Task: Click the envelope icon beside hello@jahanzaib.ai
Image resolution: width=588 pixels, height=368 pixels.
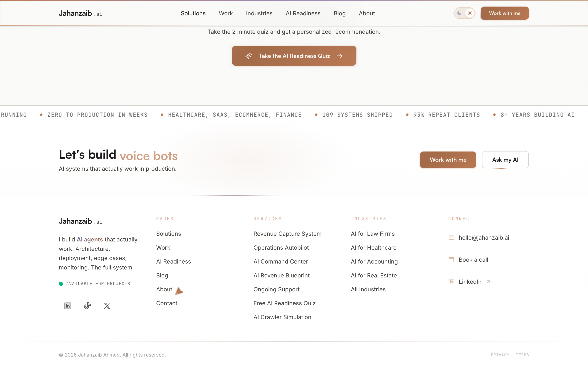Action: (451, 238)
